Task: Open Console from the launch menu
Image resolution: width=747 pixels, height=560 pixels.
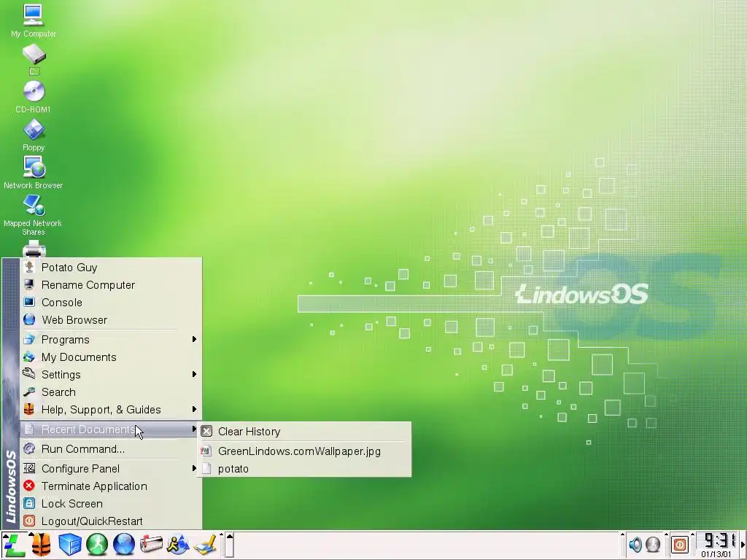Action: (x=111, y=303)
